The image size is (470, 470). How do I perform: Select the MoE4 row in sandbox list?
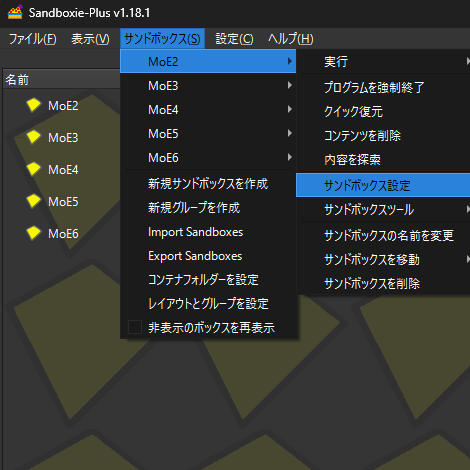(x=62, y=169)
